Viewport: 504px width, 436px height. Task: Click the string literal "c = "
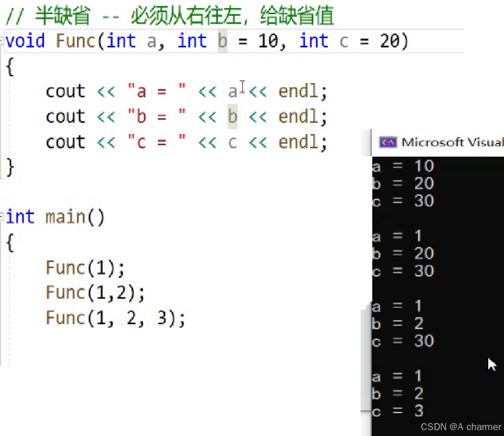tap(157, 142)
